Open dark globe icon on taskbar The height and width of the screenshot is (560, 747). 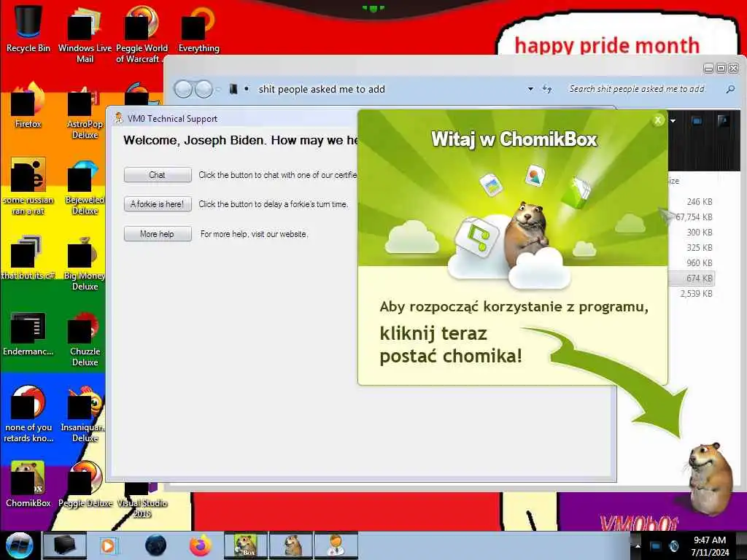coord(156,545)
